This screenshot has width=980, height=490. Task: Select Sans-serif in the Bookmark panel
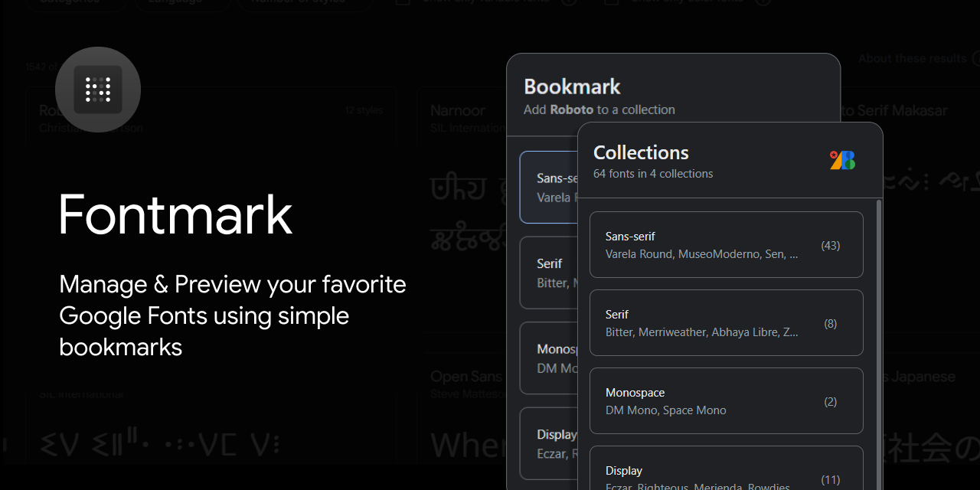coord(548,187)
